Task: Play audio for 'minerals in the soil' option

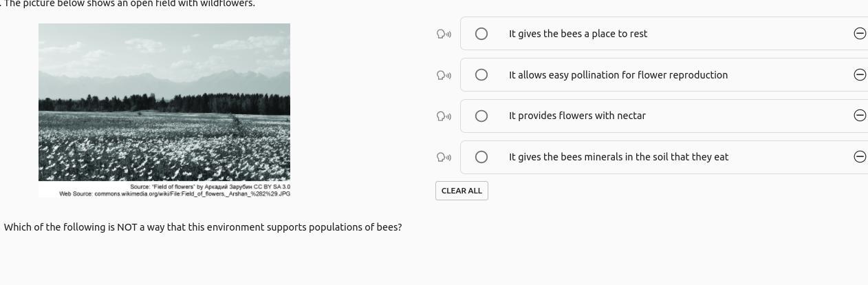Action: pyautogui.click(x=444, y=157)
